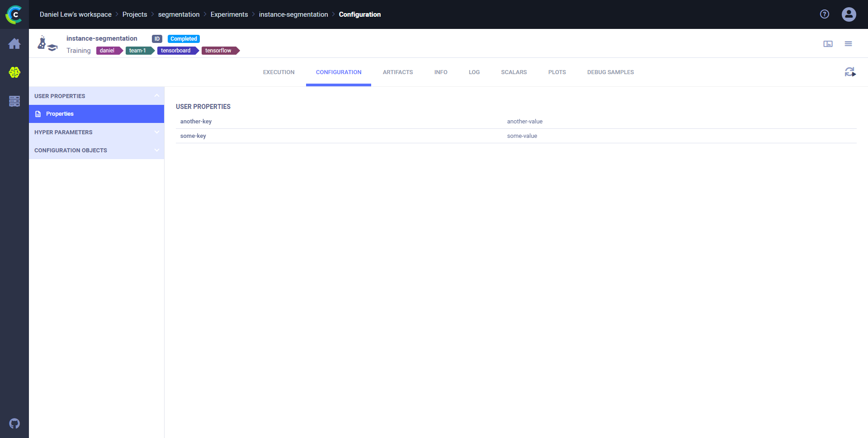Go to segmentation via the breadcrumb link
The height and width of the screenshot is (438, 868).
[x=179, y=14]
